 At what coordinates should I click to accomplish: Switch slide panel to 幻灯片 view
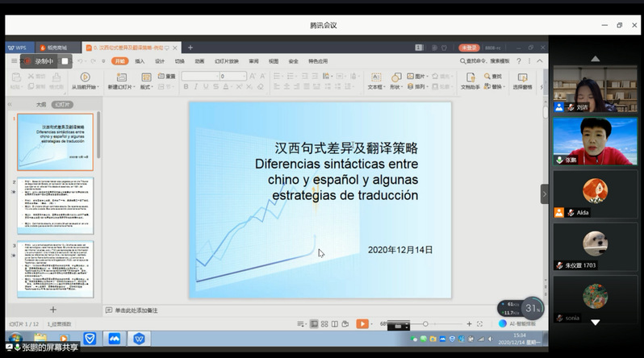click(62, 105)
